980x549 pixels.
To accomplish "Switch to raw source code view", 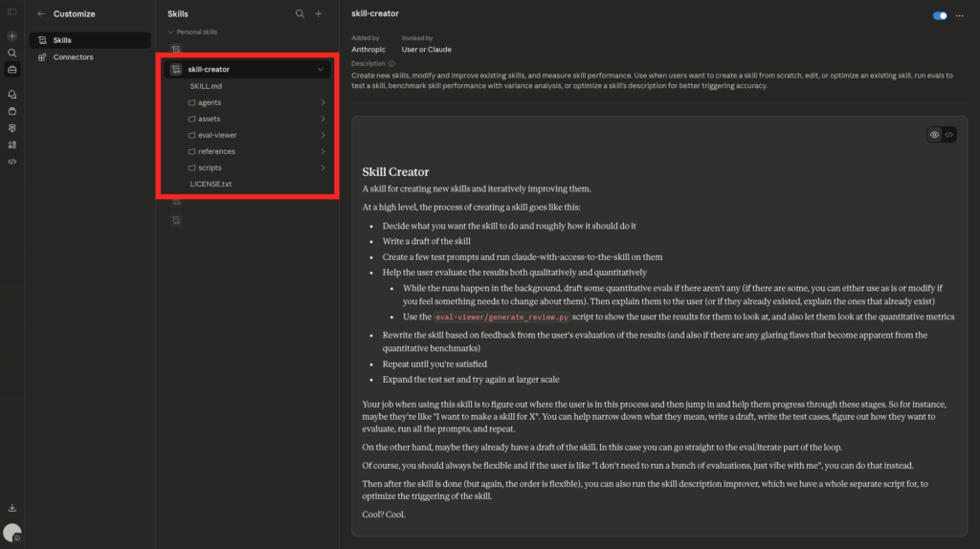I will tap(948, 135).
